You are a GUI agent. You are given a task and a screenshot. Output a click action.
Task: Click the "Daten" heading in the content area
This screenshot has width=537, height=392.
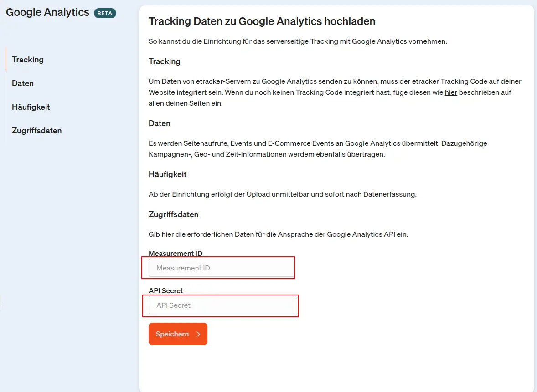pos(159,123)
